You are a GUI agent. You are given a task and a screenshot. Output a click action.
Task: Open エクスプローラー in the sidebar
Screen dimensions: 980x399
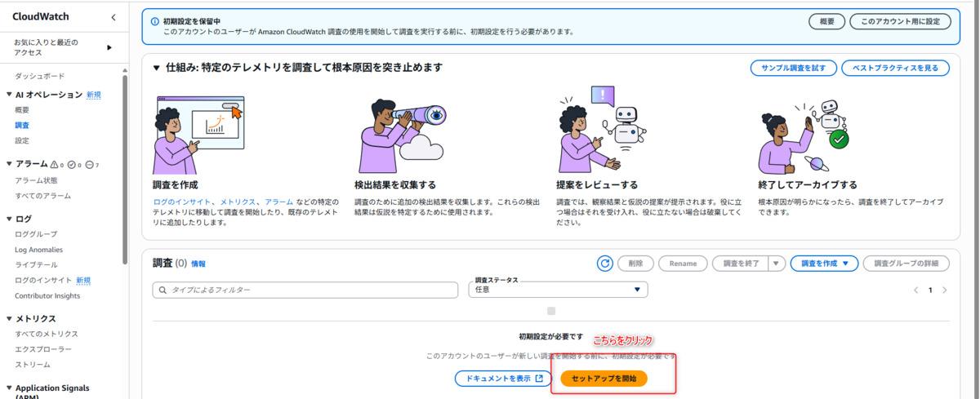(x=43, y=349)
